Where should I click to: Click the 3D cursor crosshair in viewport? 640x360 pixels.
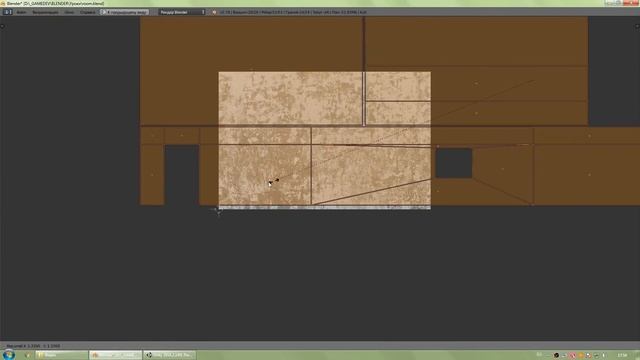tap(218, 211)
